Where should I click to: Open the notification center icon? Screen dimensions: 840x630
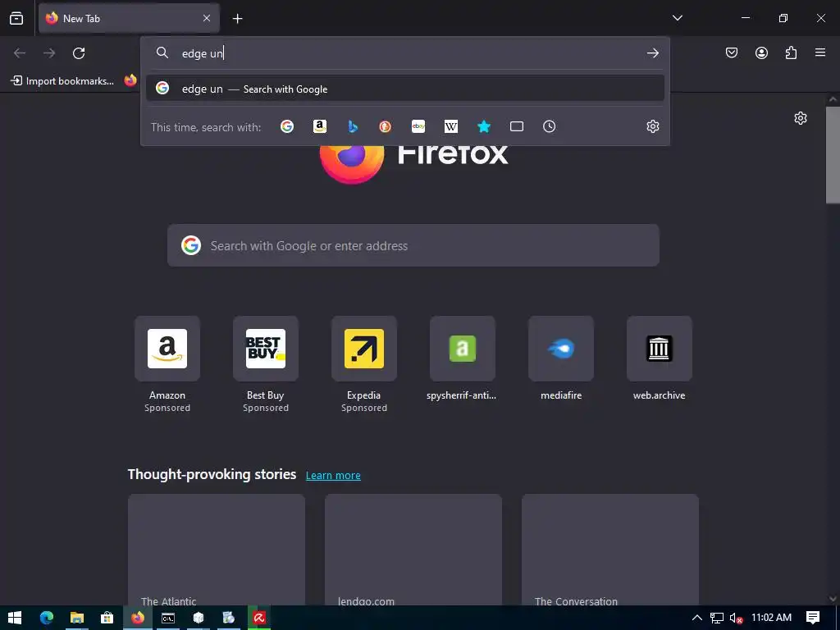coord(813,618)
